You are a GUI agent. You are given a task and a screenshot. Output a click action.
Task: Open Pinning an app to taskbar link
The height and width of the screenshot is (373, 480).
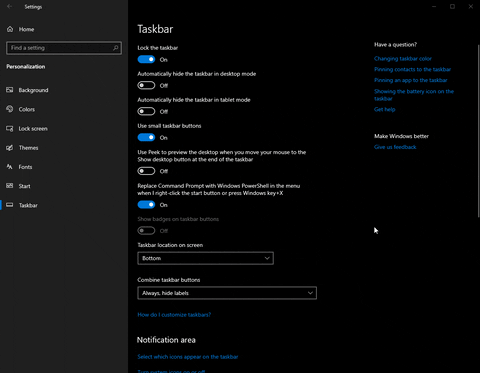click(x=411, y=80)
